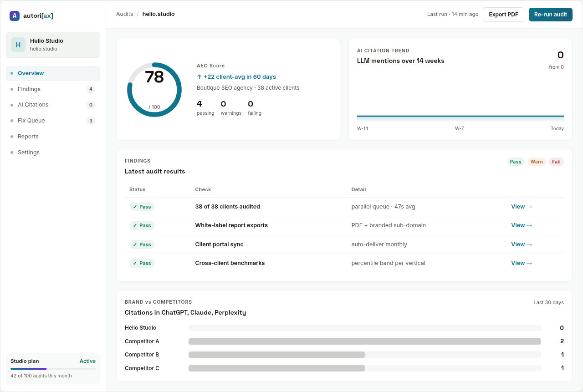
Task: Click the AEO score ring gauge
Action: (x=154, y=90)
